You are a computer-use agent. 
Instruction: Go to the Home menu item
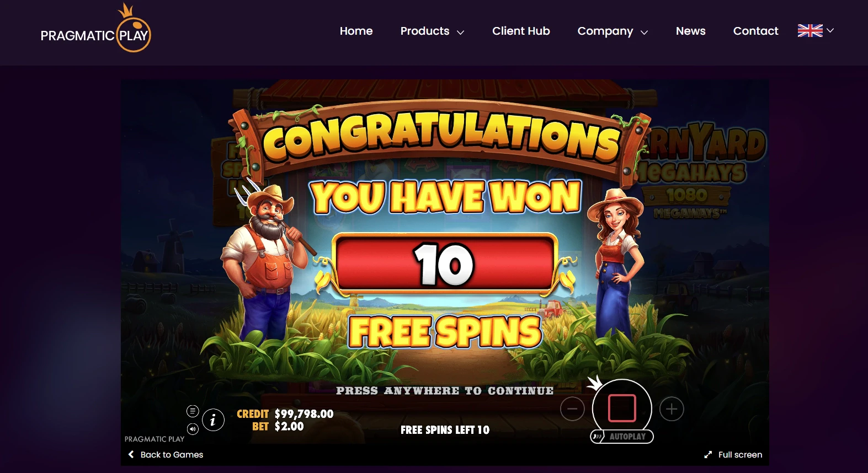(356, 31)
